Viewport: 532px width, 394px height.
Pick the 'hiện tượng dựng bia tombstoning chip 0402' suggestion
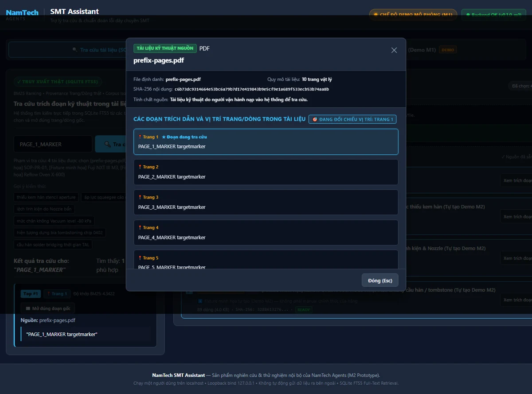pyautogui.click(x=59, y=233)
